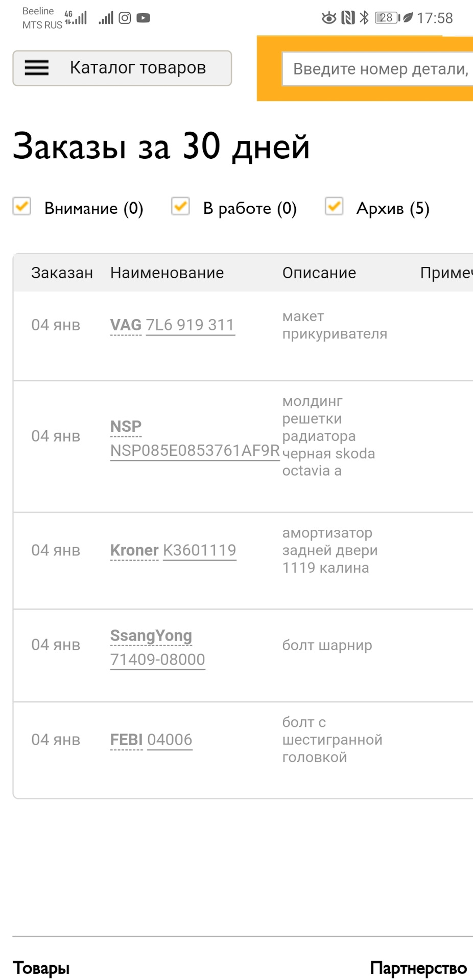Open part link 7L6 919 311

click(x=190, y=325)
